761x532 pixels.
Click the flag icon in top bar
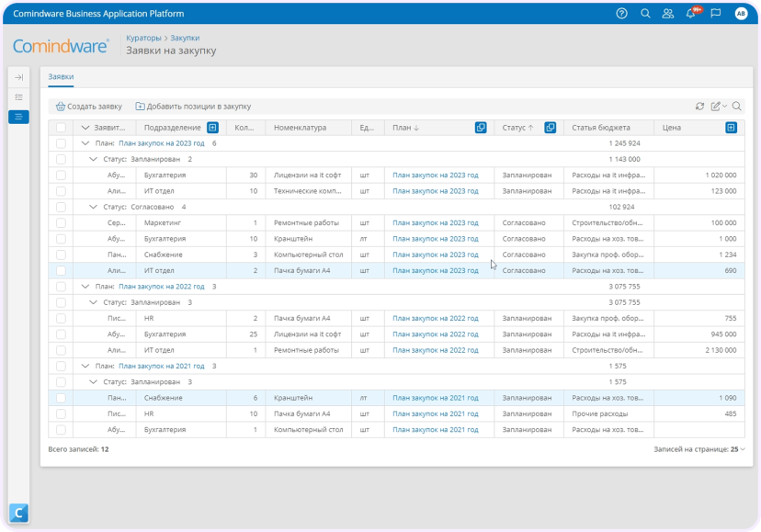pyautogui.click(x=715, y=14)
